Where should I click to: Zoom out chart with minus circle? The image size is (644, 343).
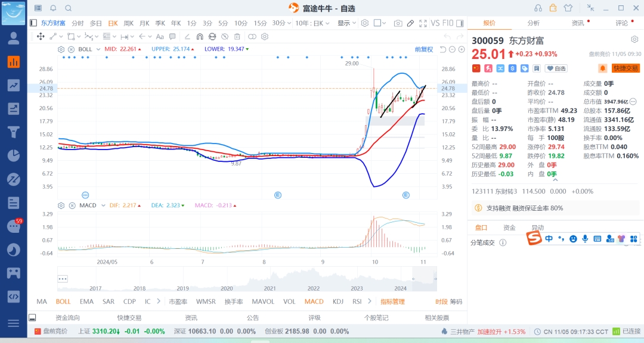pos(452,49)
